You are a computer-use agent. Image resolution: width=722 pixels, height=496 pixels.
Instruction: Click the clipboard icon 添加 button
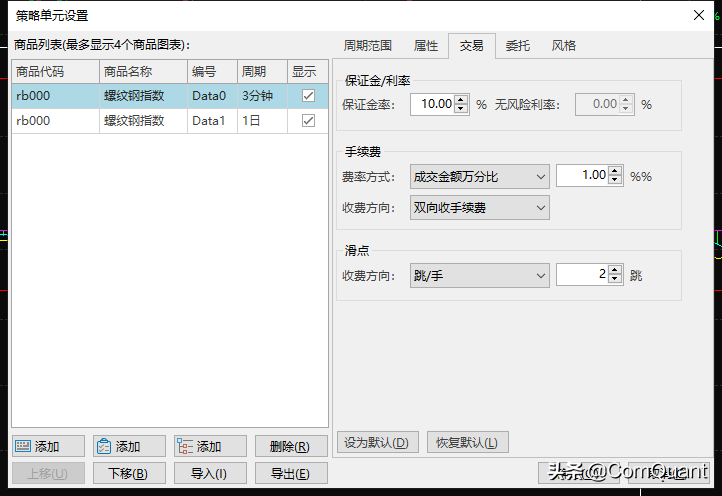pos(129,446)
